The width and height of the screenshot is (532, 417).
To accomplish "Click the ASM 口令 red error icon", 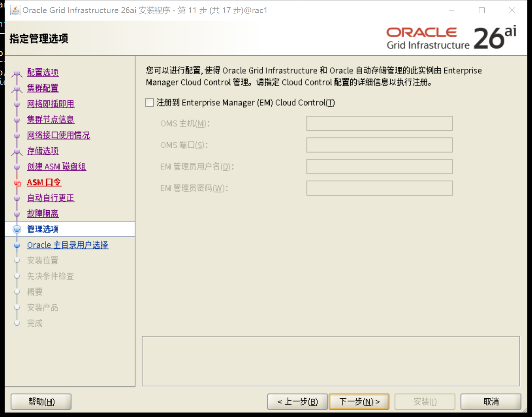I will [17, 183].
